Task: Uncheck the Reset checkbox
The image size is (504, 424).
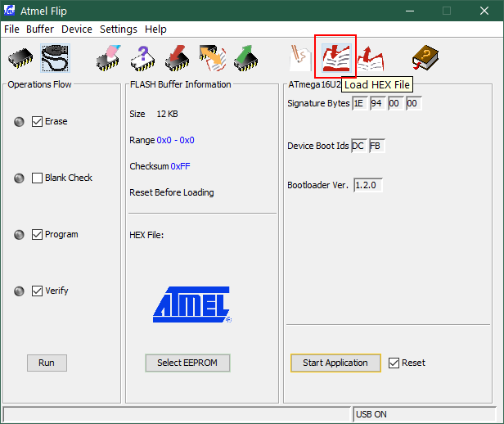Action: [x=394, y=363]
